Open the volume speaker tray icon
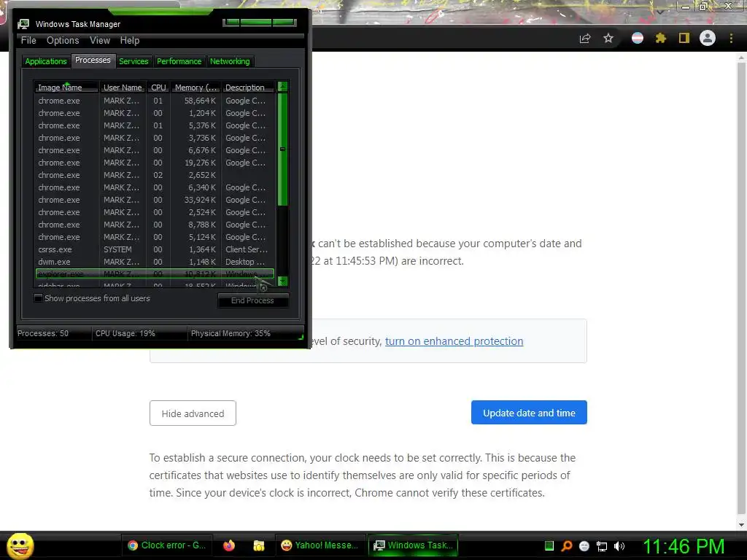 pyautogui.click(x=619, y=546)
